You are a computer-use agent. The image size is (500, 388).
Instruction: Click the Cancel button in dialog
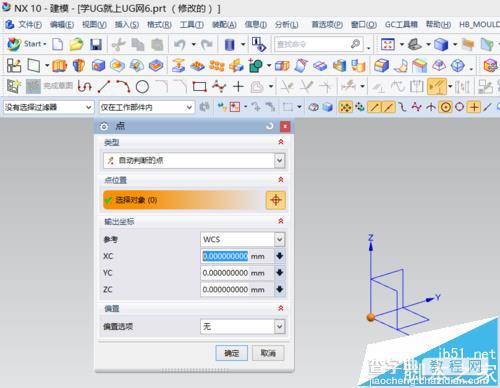[x=268, y=353]
